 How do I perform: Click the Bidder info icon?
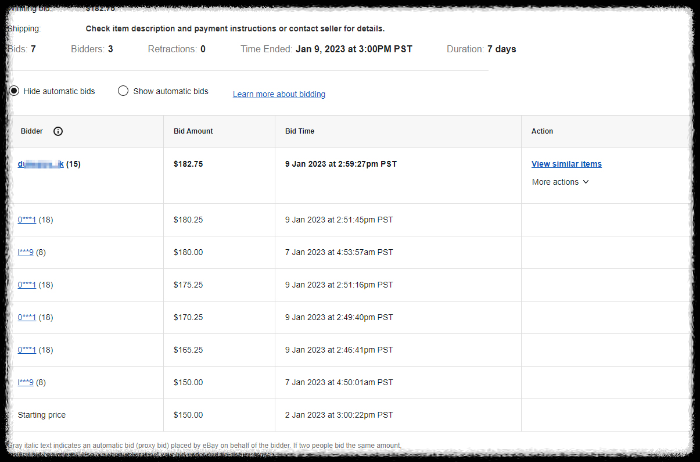click(x=58, y=131)
